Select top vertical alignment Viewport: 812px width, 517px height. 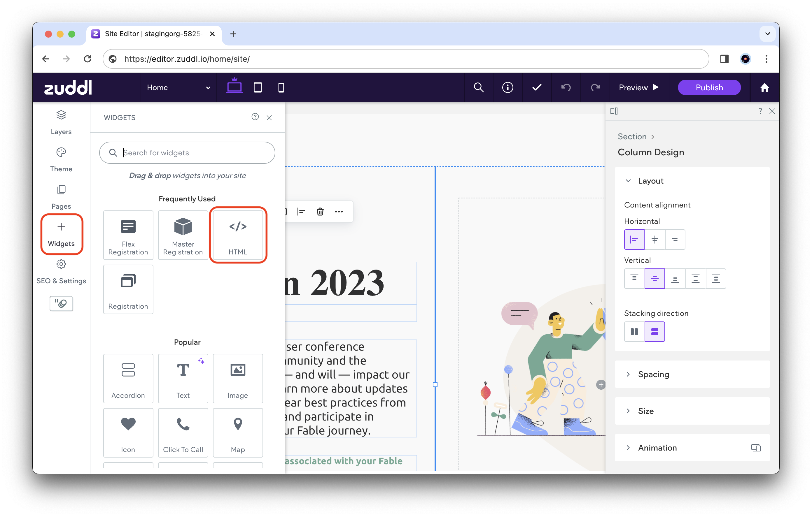pos(634,278)
